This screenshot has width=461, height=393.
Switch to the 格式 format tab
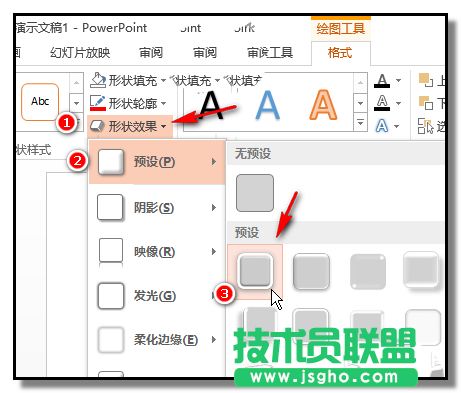[340, 53]
